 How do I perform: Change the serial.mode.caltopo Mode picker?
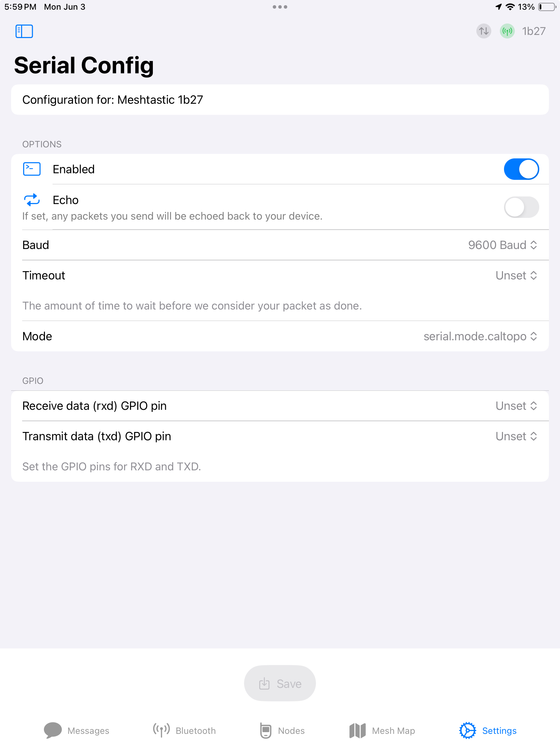[480, 336]
